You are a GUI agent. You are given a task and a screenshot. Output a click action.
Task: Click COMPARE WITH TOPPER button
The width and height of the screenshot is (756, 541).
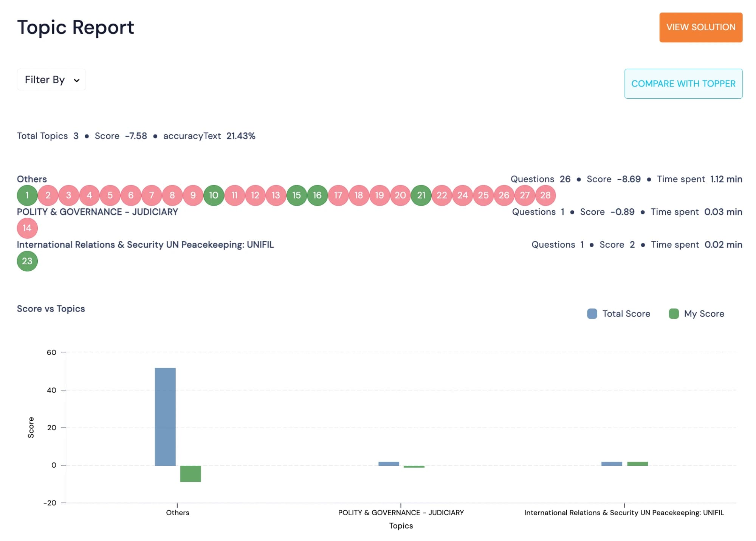[683, 84]
